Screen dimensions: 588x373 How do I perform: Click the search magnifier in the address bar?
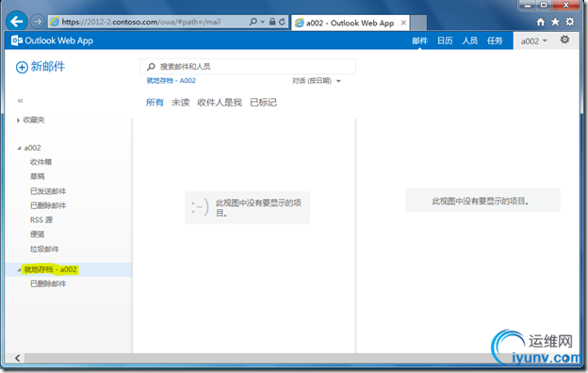point(253,22)
